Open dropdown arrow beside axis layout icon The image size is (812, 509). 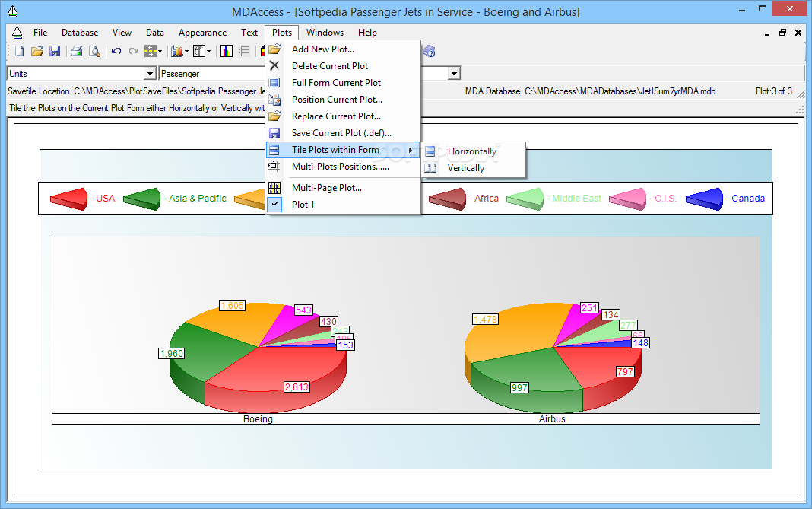pos(208,51)
